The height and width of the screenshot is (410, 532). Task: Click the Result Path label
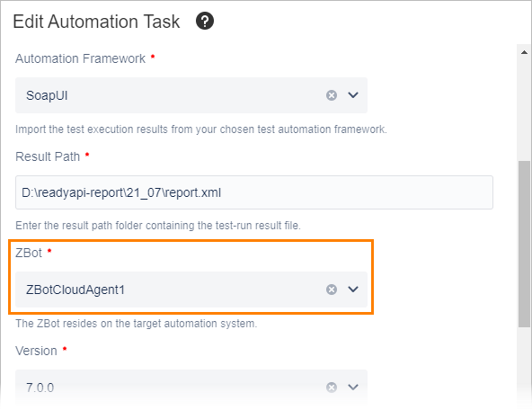point(48,156)
